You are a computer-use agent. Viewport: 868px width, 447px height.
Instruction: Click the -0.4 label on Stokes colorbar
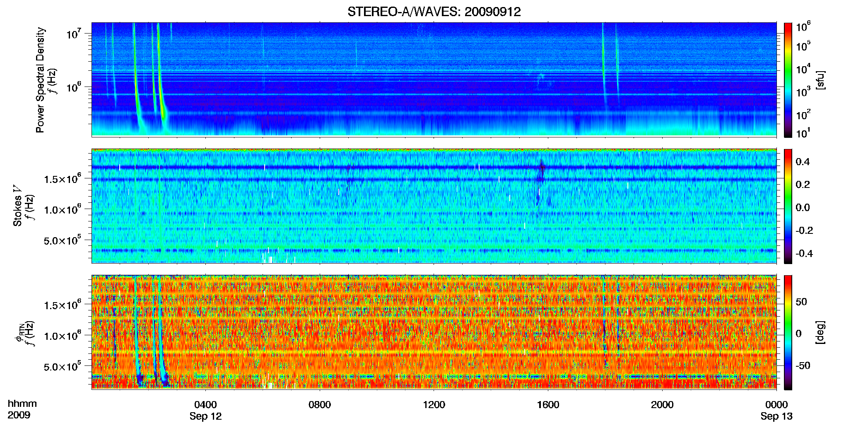coord(804,253)
